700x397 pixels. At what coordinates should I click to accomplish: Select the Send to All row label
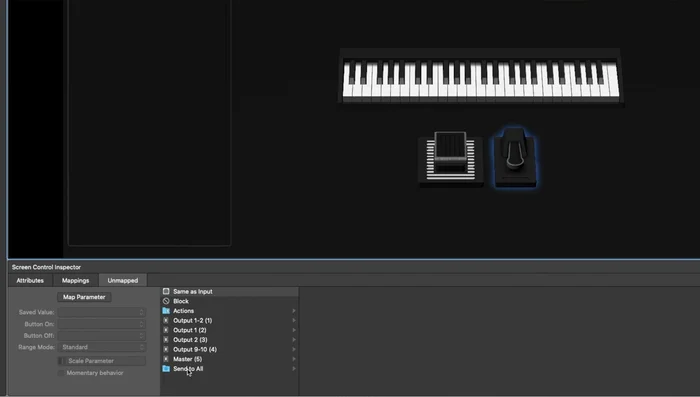pos(188,369)
